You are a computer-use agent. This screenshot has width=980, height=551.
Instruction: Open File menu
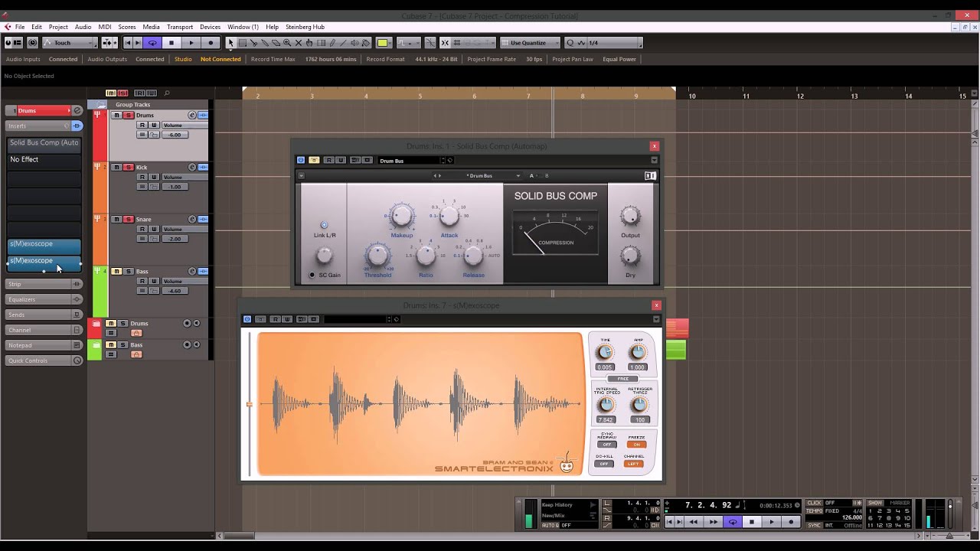click(x=20, y=27)
